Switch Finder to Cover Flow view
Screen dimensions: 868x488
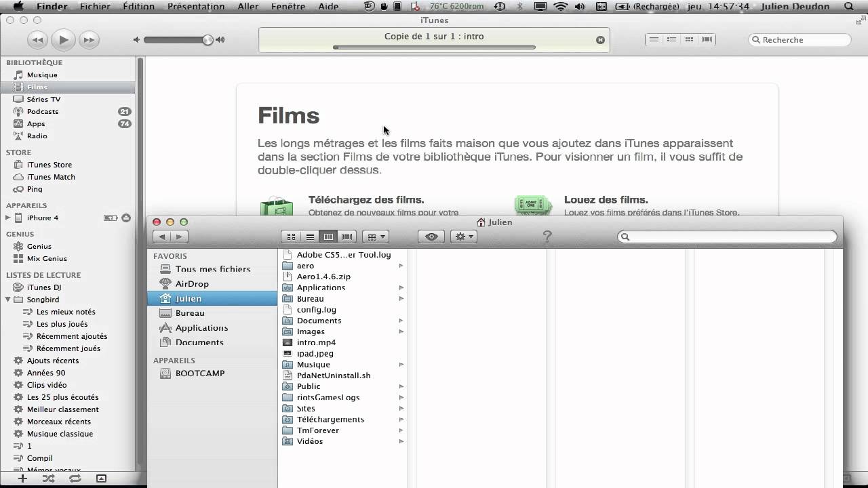point(347,237)
